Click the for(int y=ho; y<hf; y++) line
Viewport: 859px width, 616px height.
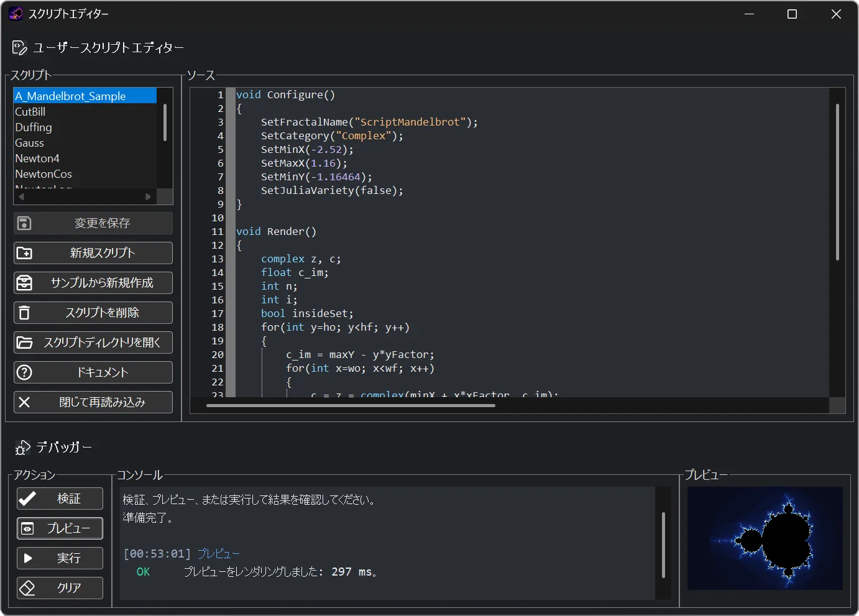pos(335,327)
